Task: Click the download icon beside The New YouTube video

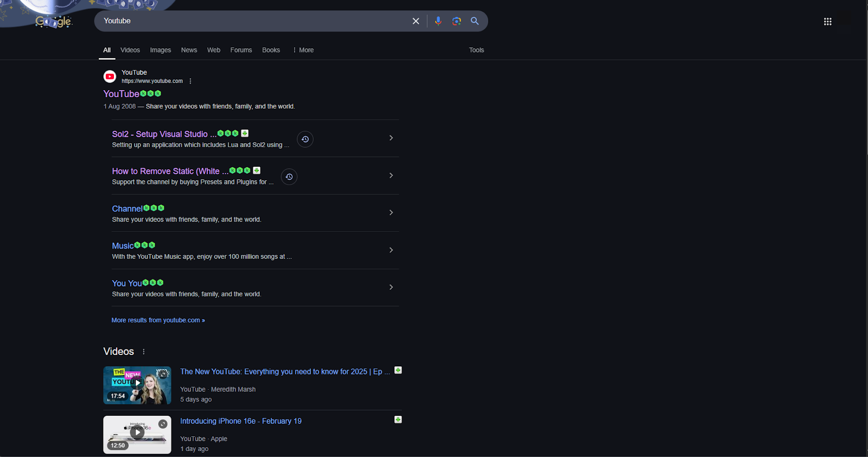Action: (398, 370)
